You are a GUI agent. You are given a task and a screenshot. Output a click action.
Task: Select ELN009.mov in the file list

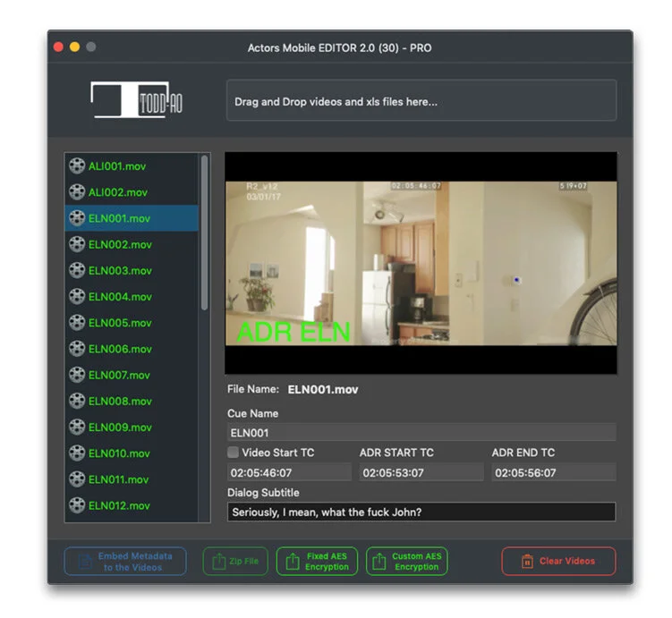132,428
